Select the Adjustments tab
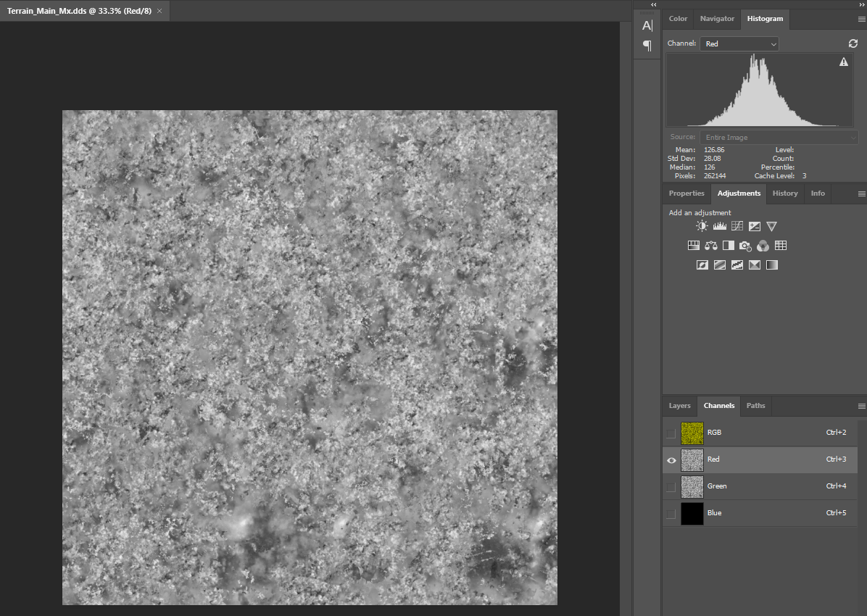 coord(739,193)
